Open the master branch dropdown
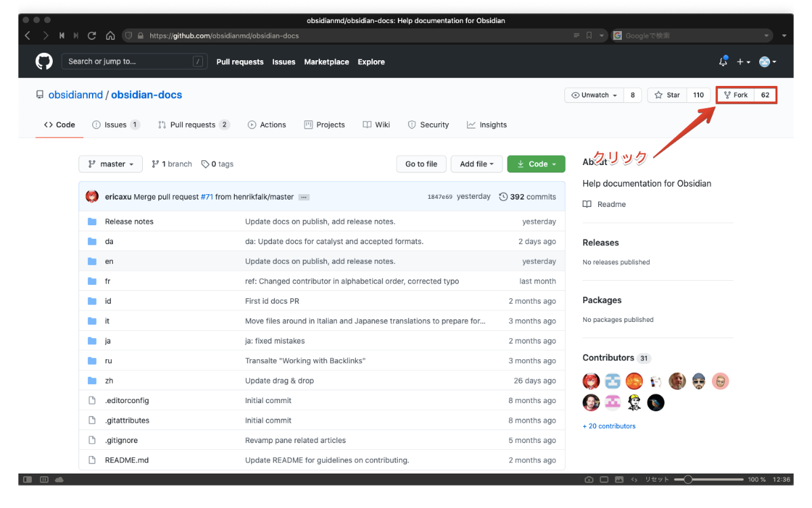Screen dimensions: 812x508 point(111,164)
